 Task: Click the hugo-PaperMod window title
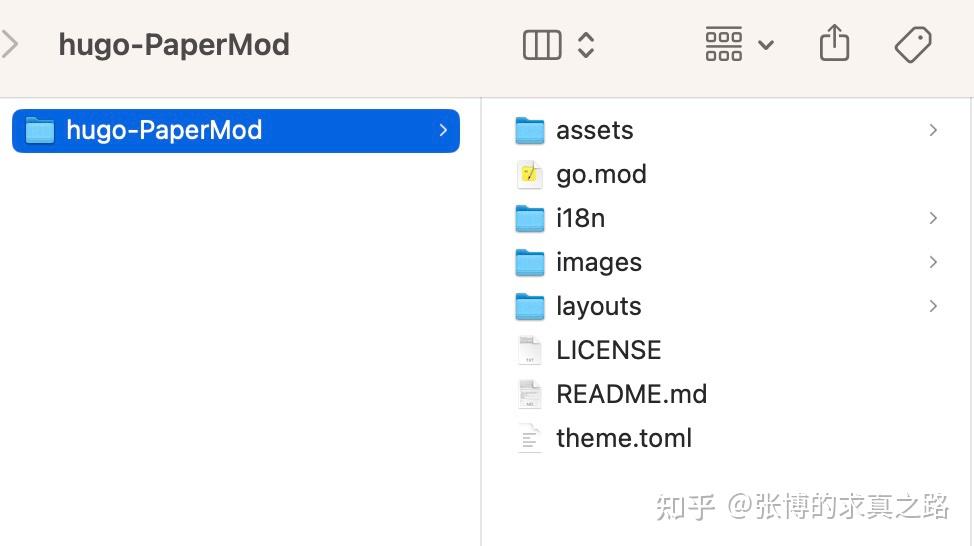(174, 45)
